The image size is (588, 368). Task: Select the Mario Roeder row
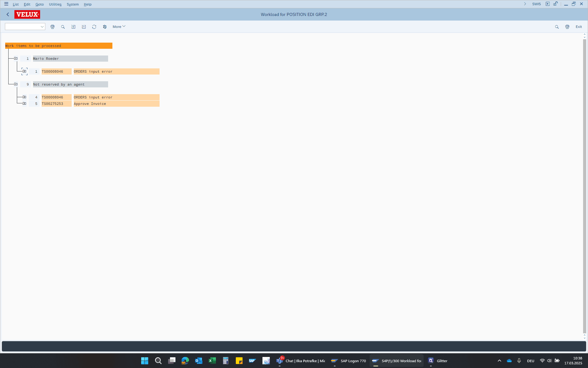click(x=70, y=59)
